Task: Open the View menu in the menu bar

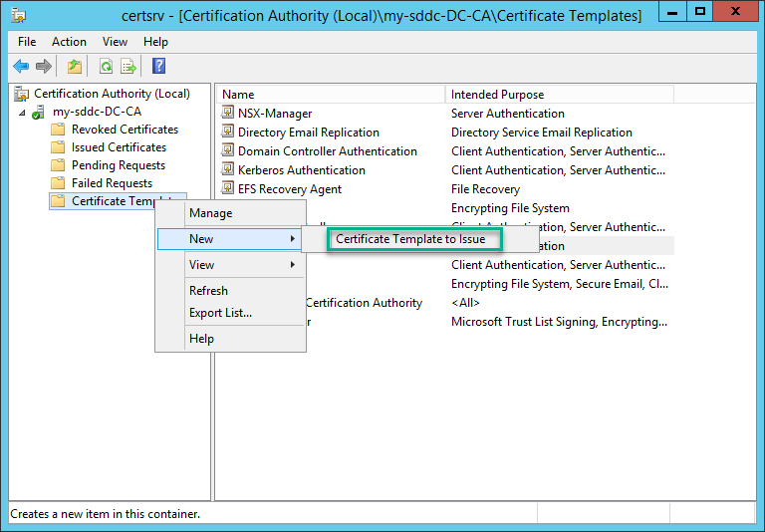Action: click(x=115, y=42)
